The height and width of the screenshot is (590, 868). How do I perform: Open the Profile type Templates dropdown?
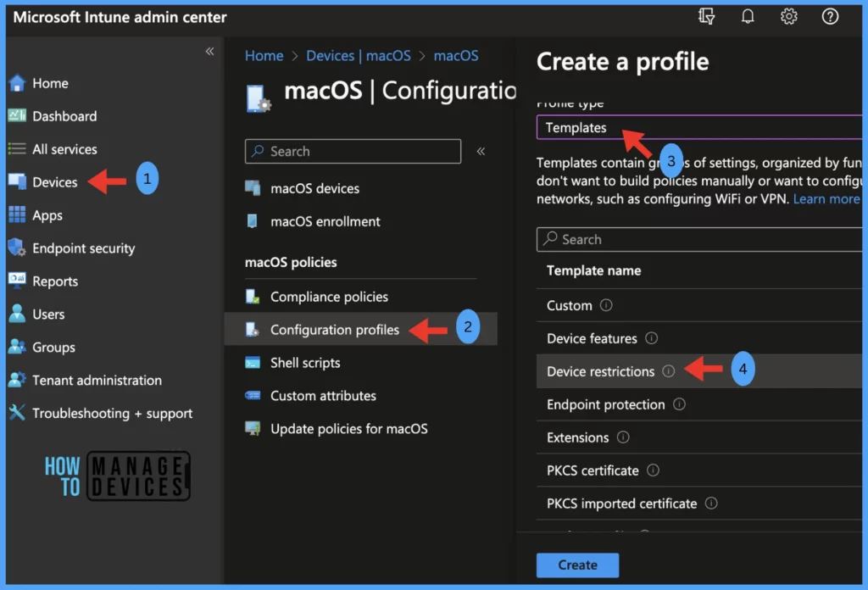[699, 127]
